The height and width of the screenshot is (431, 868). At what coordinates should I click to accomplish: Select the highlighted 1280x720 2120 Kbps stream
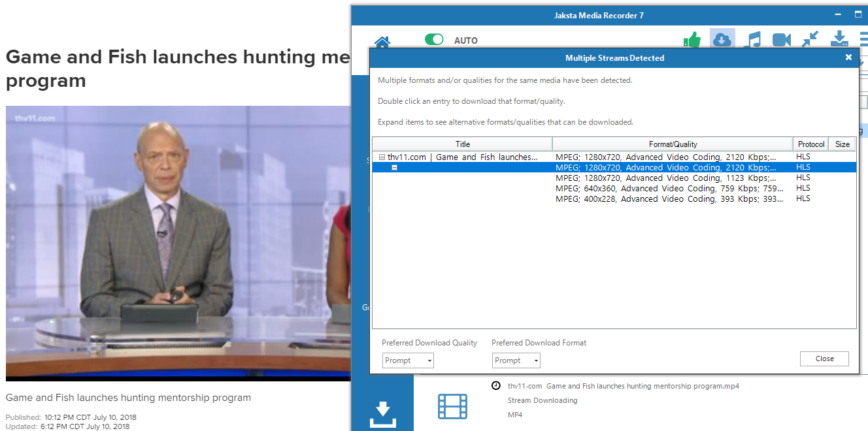click(x=614, y=168)
